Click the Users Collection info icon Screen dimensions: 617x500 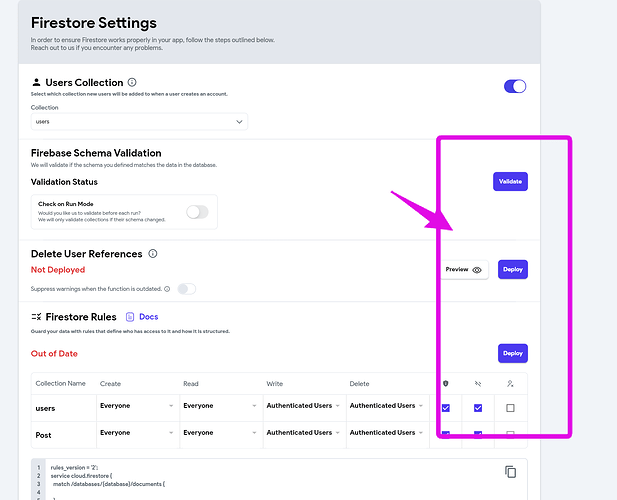133,82
